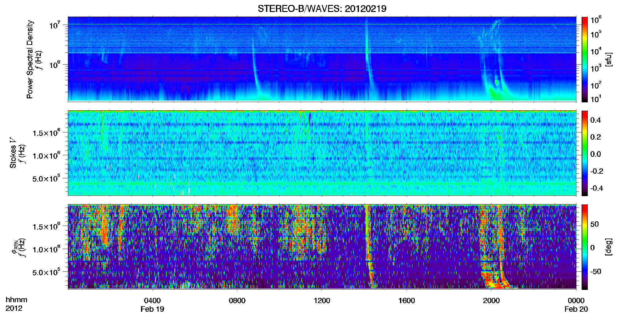Click the Stokes V colorbar

coord(585,153)
